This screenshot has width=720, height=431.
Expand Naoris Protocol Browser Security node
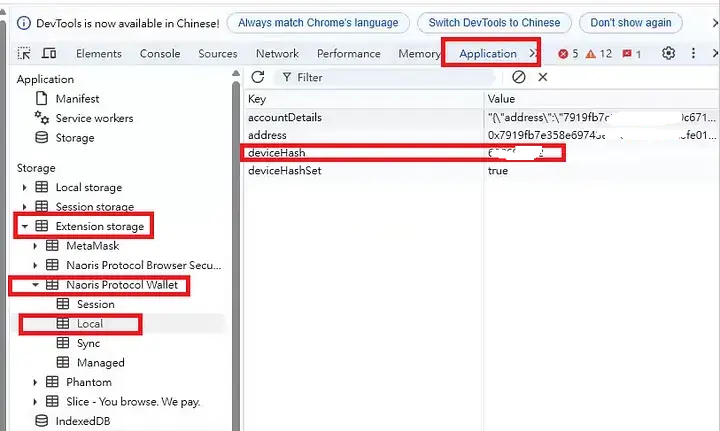click(x=35, y=265)
